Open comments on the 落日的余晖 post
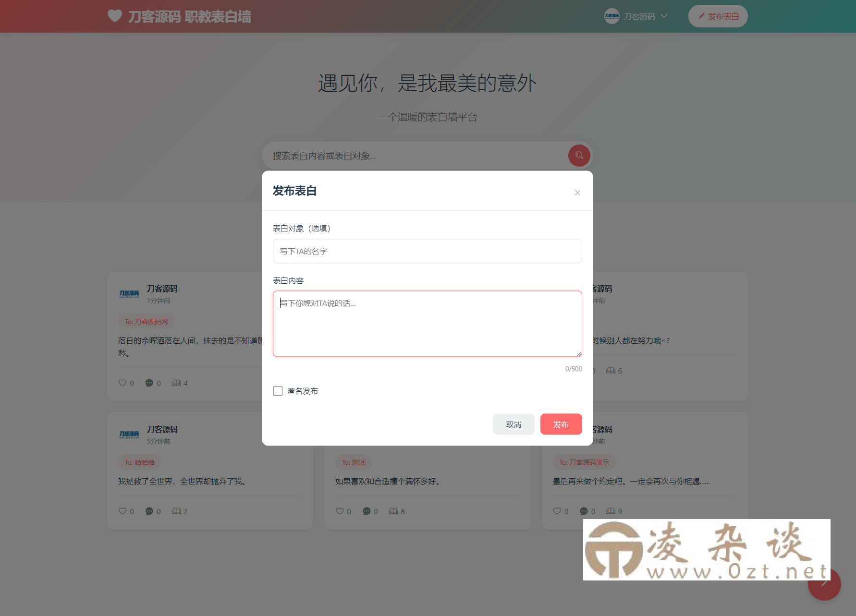The height and width of the screenshot is (616, 856). point(149,383)
